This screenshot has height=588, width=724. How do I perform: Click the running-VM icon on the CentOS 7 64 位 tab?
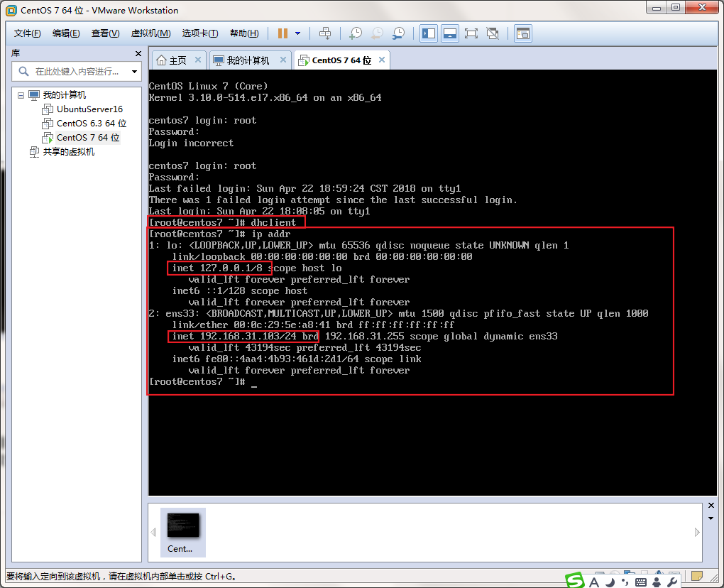(303, 60)
